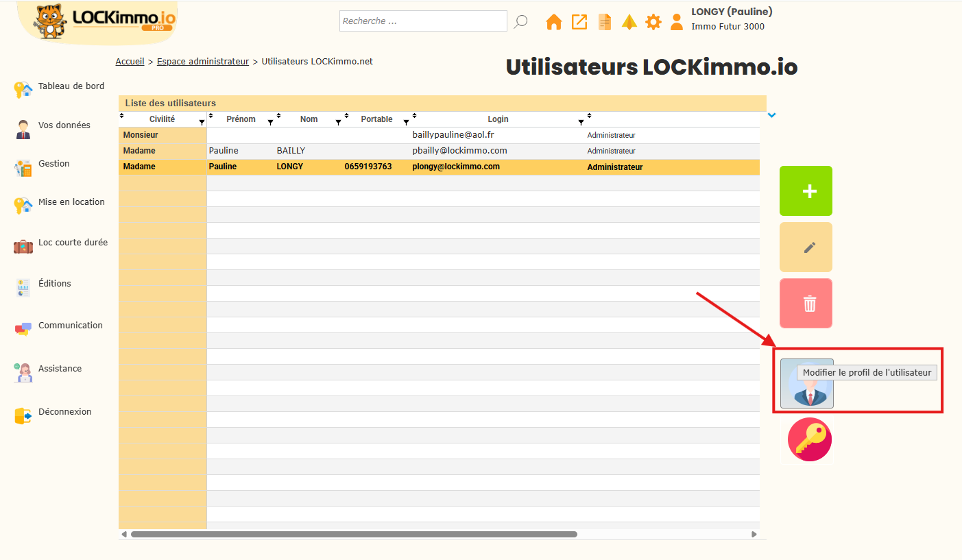Open Mise en location menu
The height and width of the screenshot is (560, 962).
[71, 202]
